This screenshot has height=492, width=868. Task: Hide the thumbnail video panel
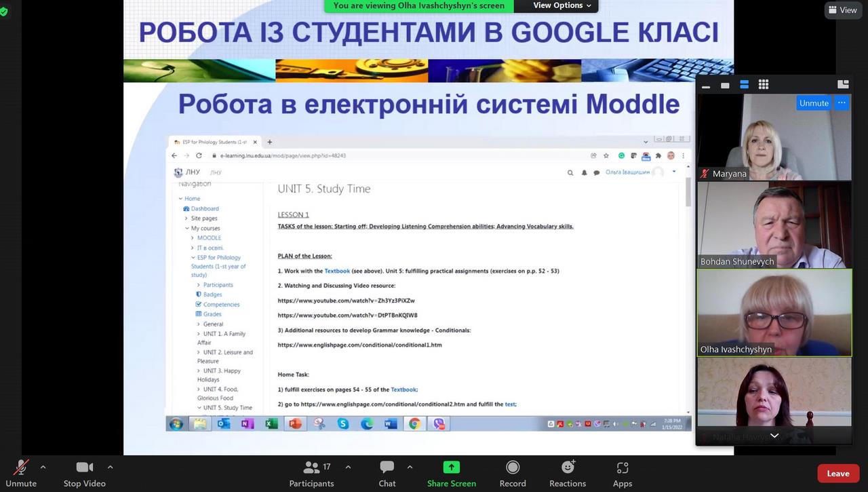pyautogui.click(x=706, y=86)
